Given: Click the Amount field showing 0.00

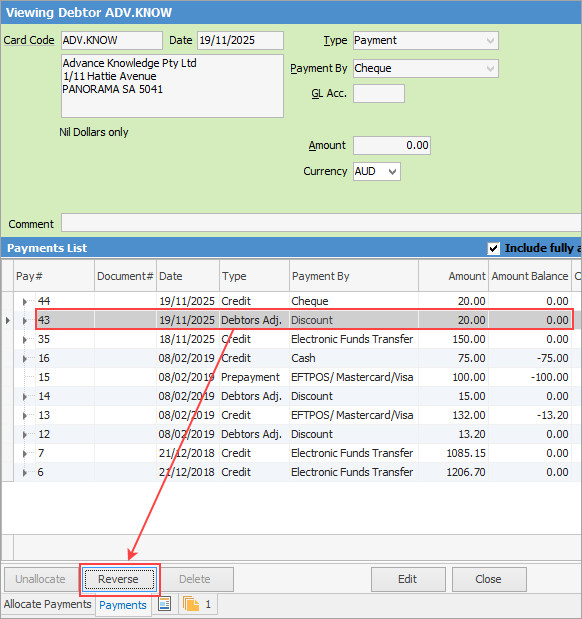Looking at the screenshot, I should (392, 146).
